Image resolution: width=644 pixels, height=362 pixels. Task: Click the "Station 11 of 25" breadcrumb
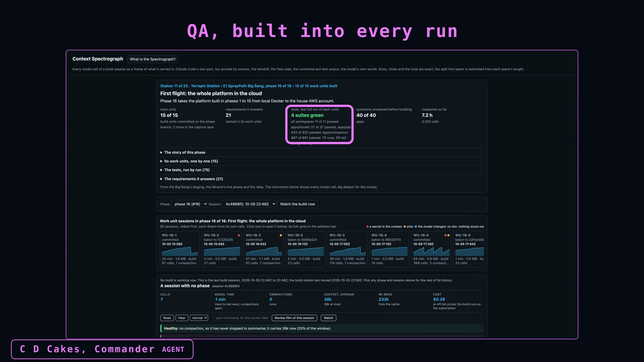tap(174, 86)
